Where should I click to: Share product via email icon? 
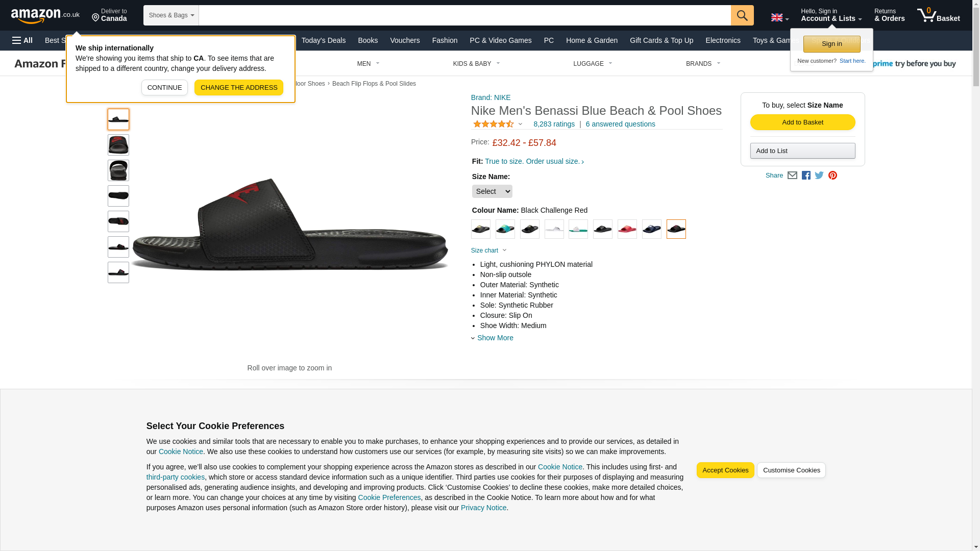[x=792, y=176]
